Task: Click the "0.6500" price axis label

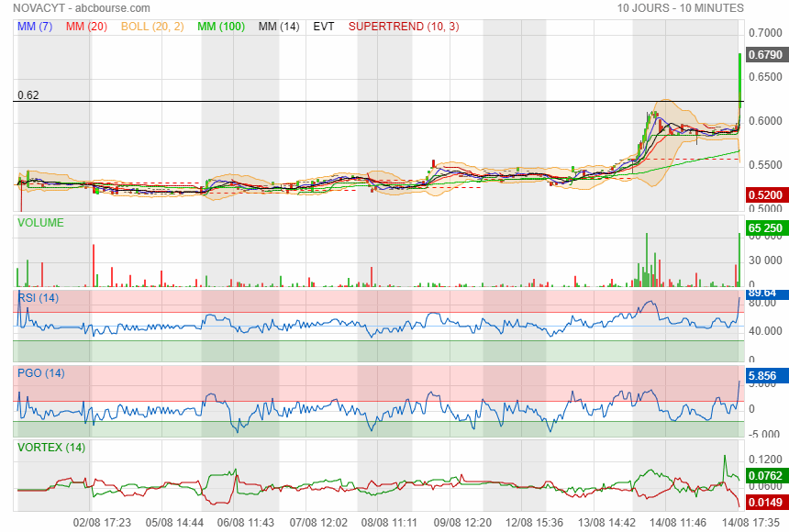Action: [x=765, y=77]
